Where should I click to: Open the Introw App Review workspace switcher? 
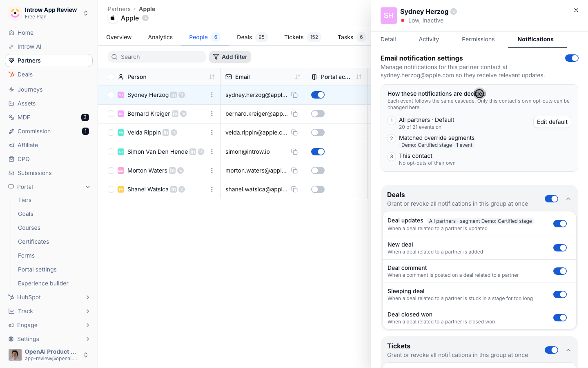[x=49, y=13]
